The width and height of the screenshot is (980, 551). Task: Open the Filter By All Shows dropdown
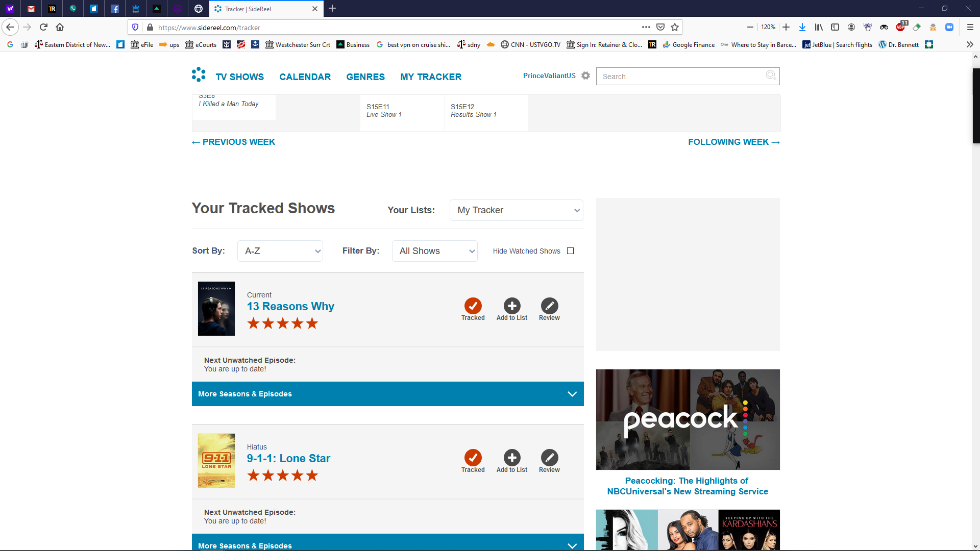pyautogui.click(x=435, y=251)
